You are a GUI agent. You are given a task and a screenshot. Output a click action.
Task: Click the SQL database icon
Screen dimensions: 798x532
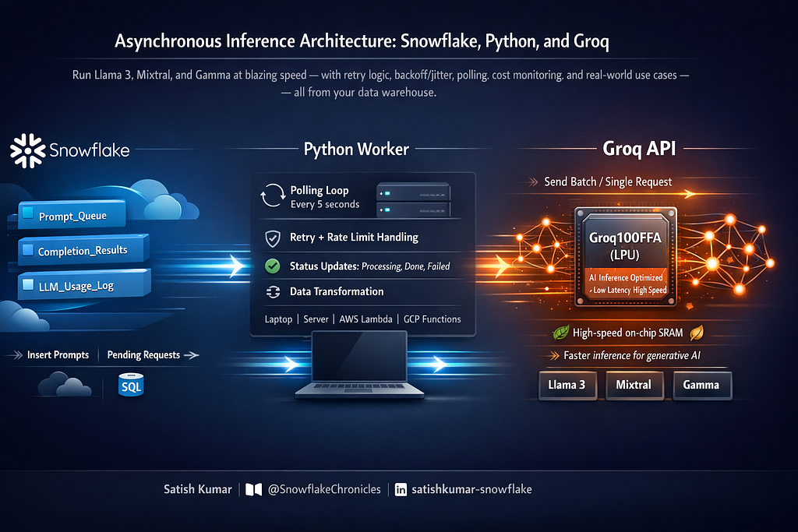coord(131,385)
